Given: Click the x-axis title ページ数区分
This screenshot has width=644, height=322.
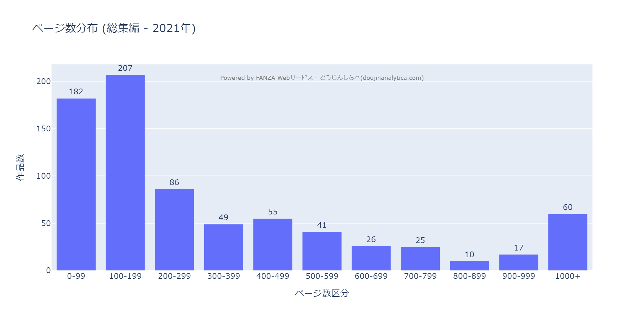Looking at the screenshot, I should click(322, 293).
